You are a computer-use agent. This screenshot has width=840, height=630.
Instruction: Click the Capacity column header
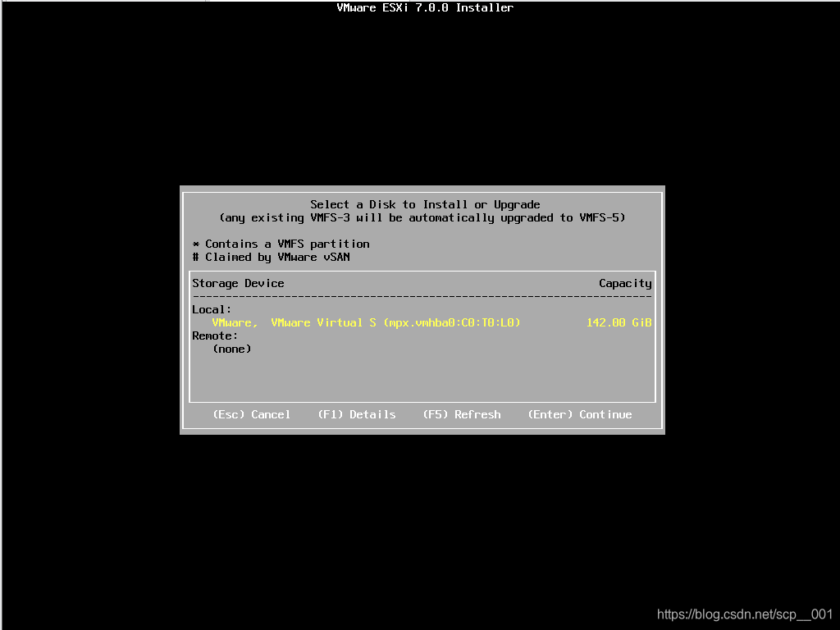[x=625, y=283]
